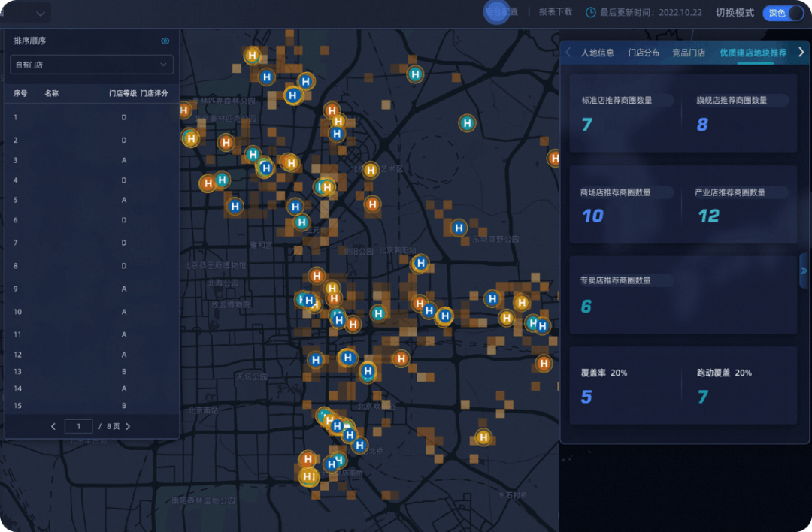The height and width of the screenshot is (532, 812).
Task: Sort by the 门店评分 column header
Action: (x=154, y=94)
